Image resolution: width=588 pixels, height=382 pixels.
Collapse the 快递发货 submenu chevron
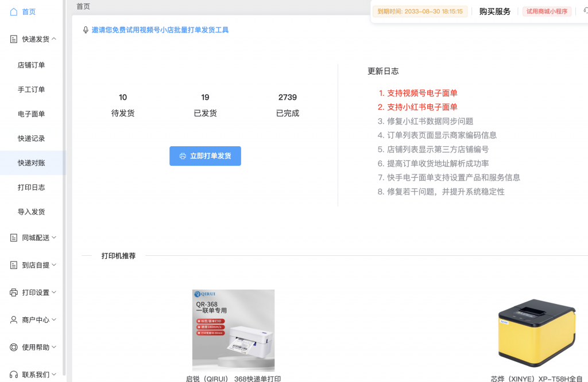point(54,39)
